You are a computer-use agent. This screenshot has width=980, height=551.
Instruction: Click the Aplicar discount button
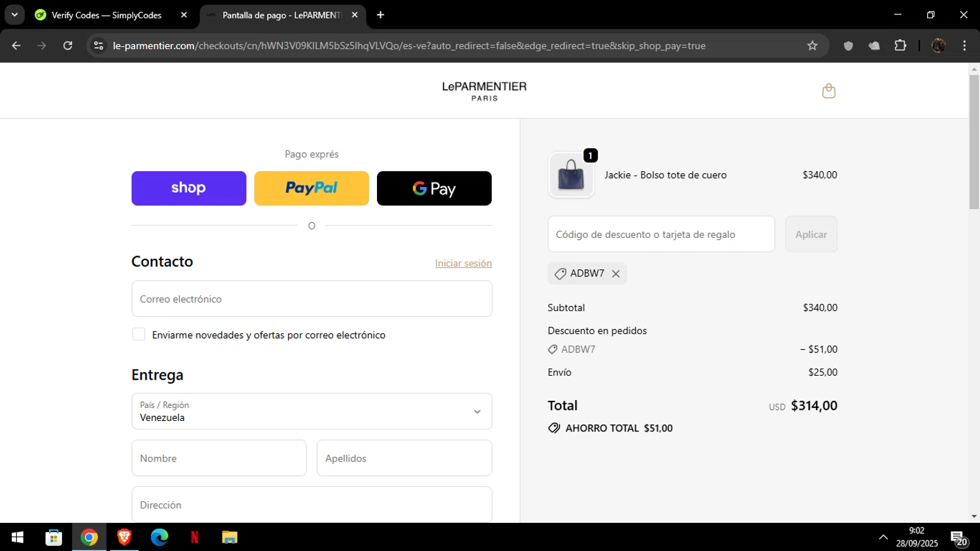point(811,234)
